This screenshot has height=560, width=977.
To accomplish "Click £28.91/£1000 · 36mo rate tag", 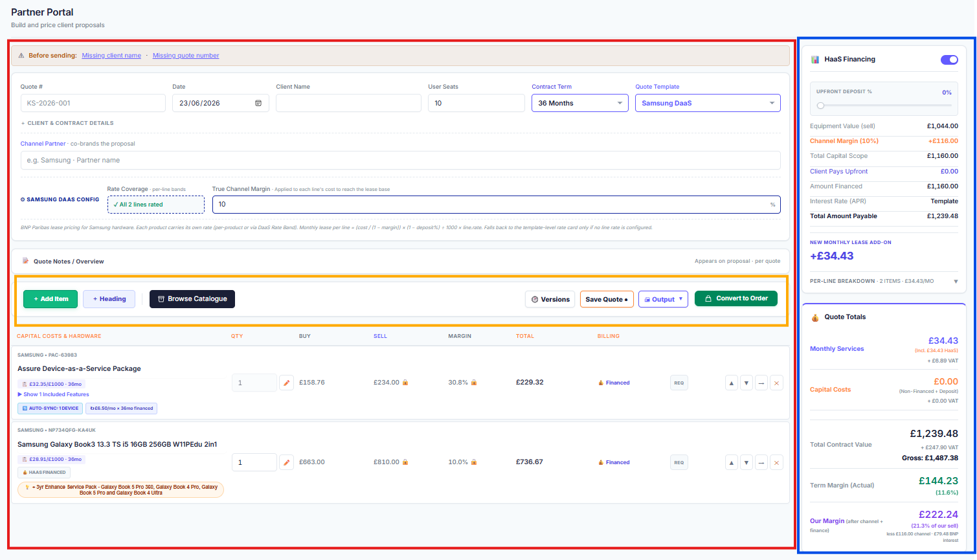I will (52, 459).
